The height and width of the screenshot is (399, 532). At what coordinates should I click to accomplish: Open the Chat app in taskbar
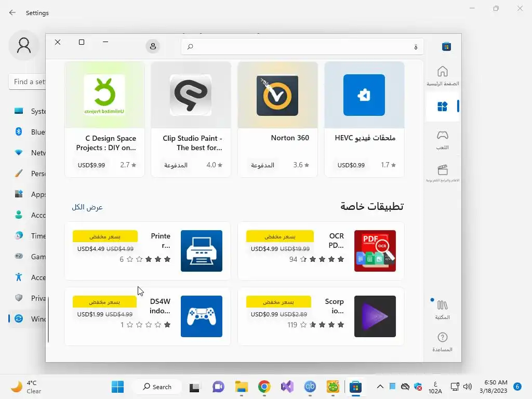pyautogui.click(x=218, y=387)
